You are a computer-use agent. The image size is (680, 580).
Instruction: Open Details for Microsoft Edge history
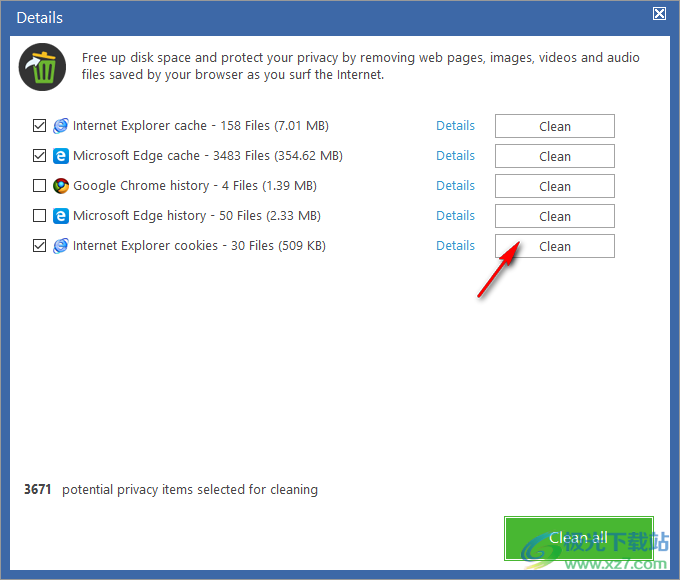pyautogui.click(x=455, y=216)
